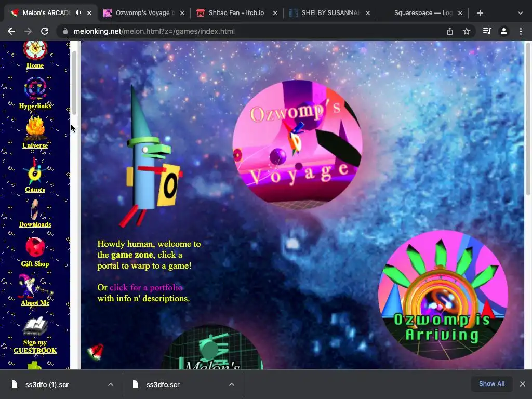Image resolution: width=532 pixels, height=399 pixels.
Task: Open Chrome three-dot menu
Action: coord(521,31)
